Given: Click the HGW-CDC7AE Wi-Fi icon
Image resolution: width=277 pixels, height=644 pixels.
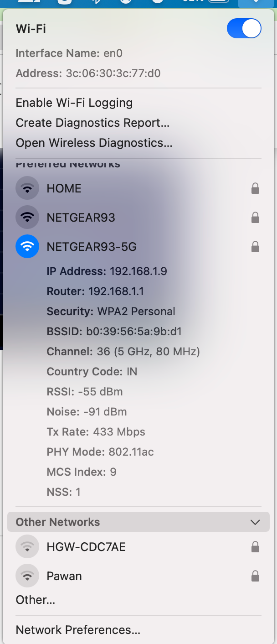Looking at the screenshot, I should (27, 547).
